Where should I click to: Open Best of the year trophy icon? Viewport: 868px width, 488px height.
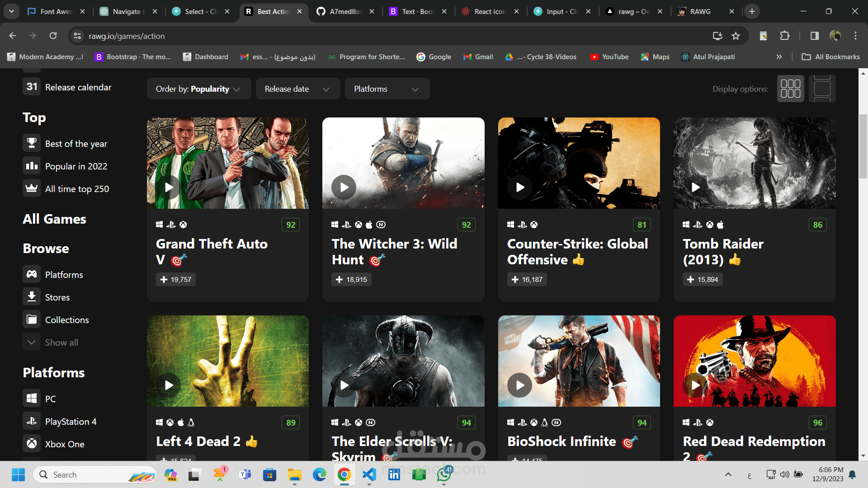[x=32, y=143]
